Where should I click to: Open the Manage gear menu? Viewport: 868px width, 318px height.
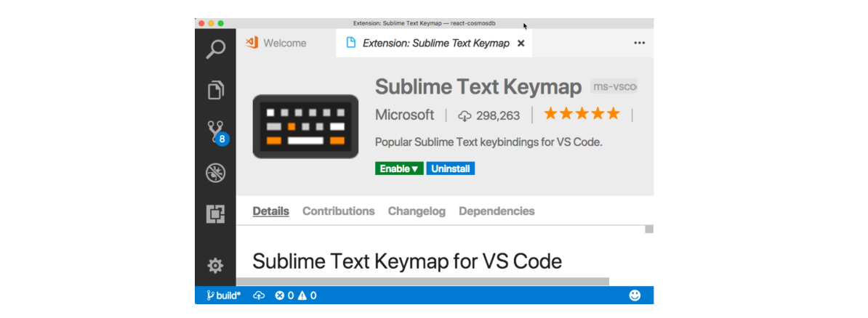pyautogui.click(x=215, y=266)
